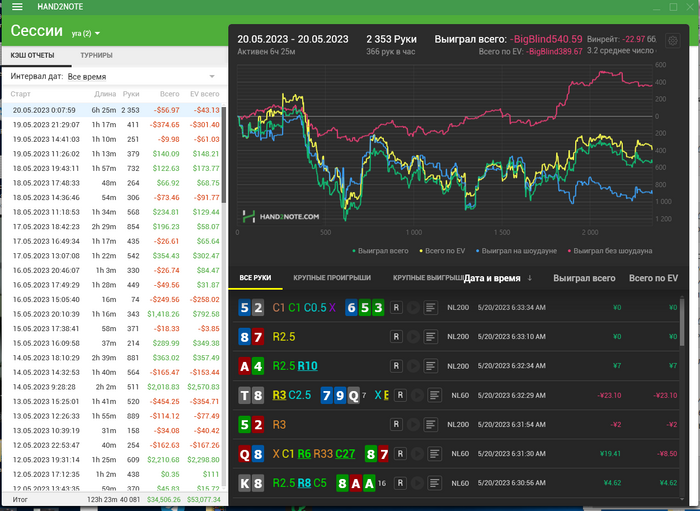Viewport: 700px width, 511px height.
Task: Click sessions list vertical scrollbar
Action: (224, 154)
